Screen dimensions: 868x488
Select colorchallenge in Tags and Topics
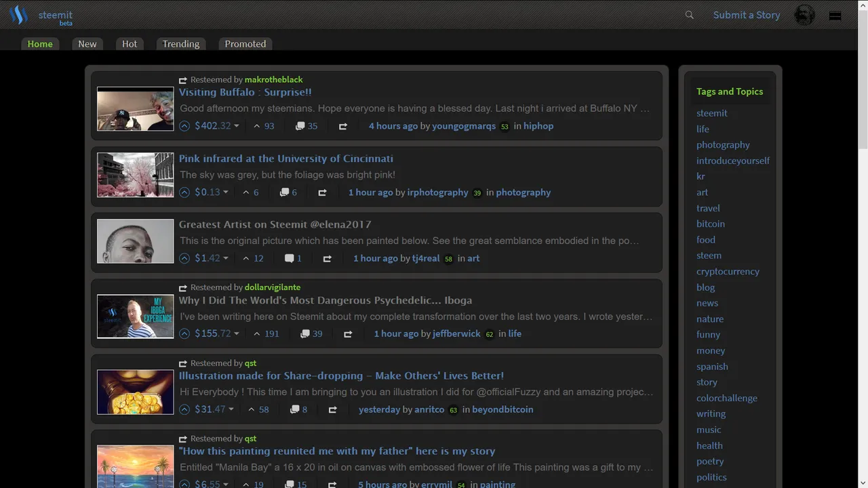pyautogui.click(x=727, y=398)
